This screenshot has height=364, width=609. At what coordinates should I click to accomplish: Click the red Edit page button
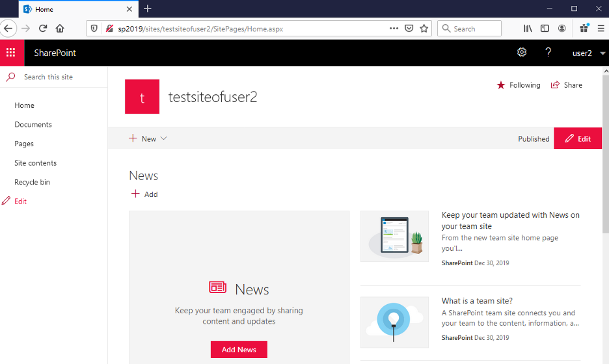click(x=578, y=138)
